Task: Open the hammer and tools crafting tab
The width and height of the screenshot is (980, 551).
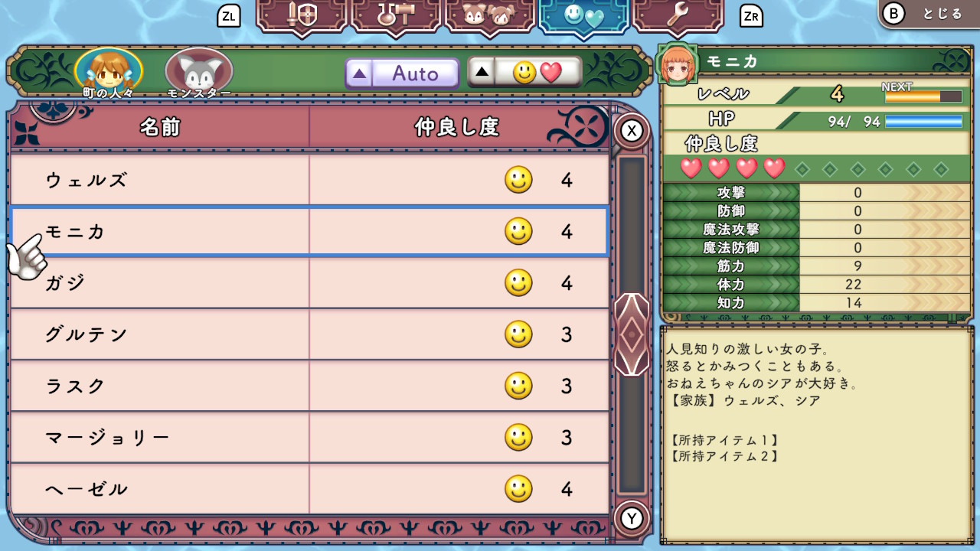Action: point(396,16)
